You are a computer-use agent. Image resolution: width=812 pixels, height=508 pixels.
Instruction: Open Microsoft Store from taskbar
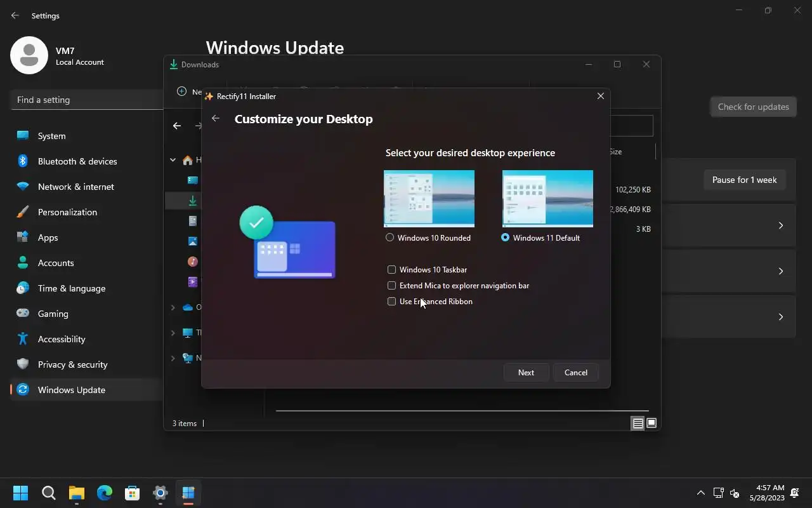(132, 493)
